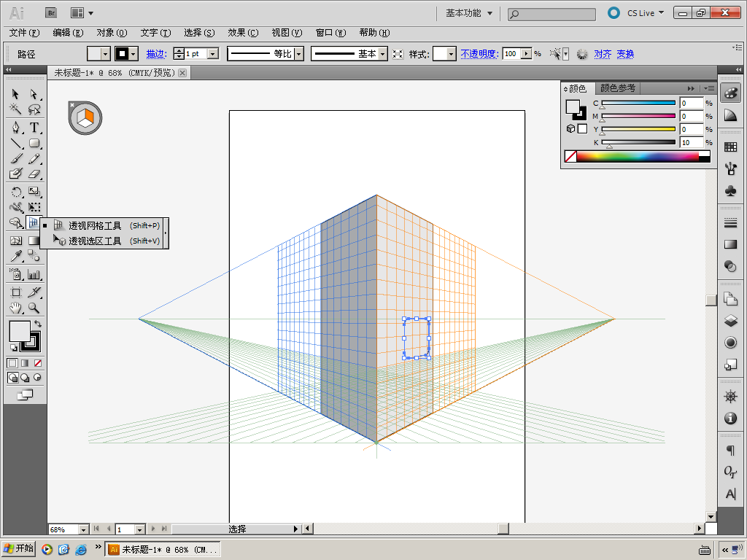747x560 pixels.
Task: Click the 变换 link in control bar
Action: (x=625, y=54)
